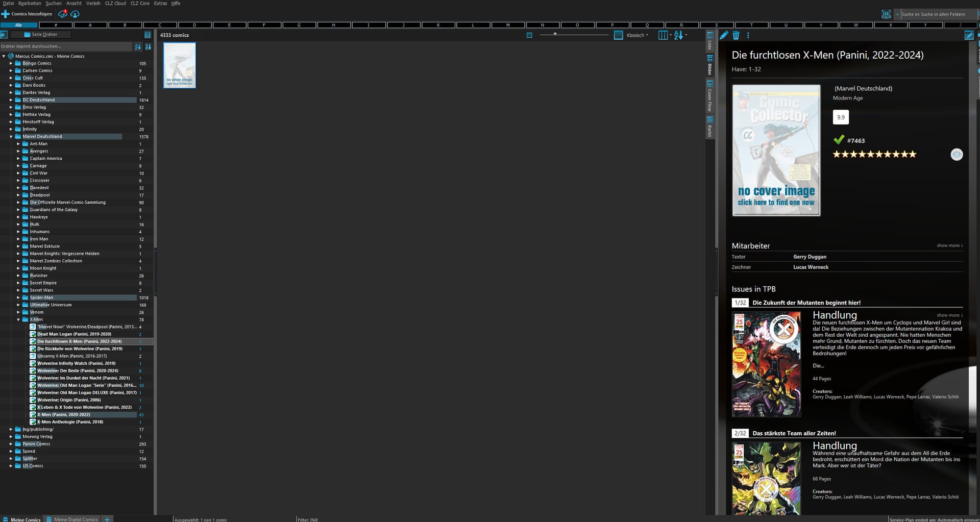Switch to Bilder view tab
Screen dimensions: 980x522
tap(709, 65)
